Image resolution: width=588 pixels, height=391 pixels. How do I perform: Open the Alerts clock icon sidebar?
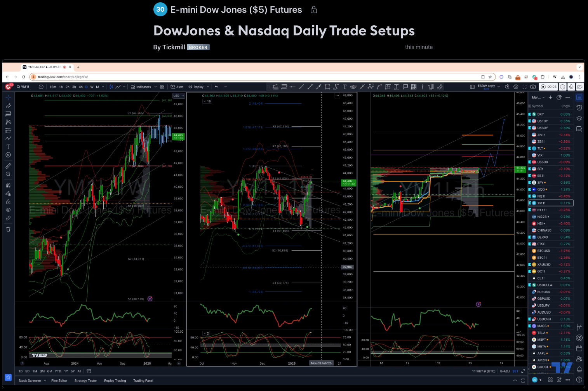pos(579,108)
